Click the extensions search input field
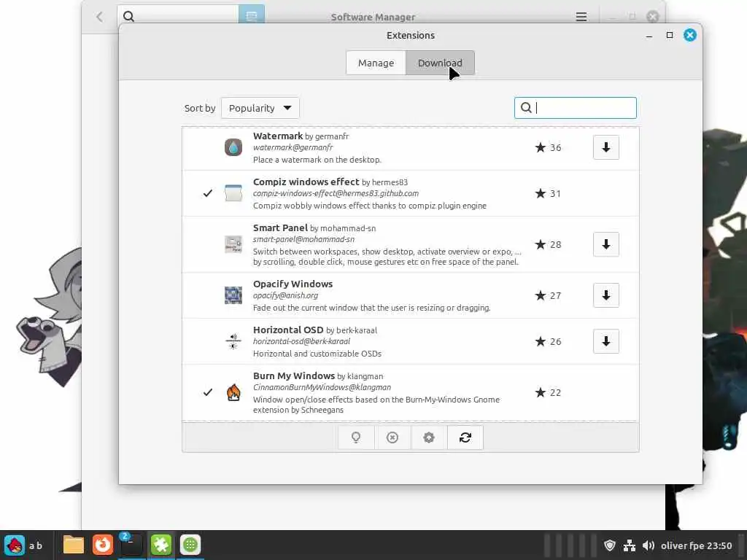 pos(575,108)
